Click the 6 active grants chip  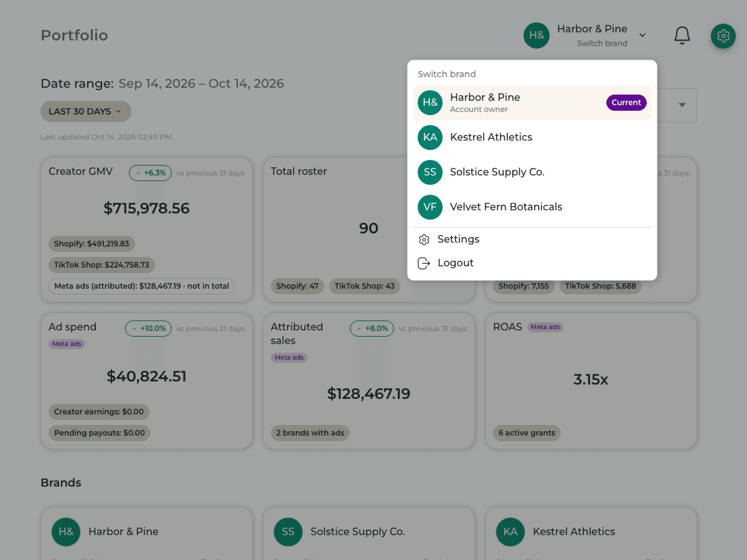click(x=527, y=433)
